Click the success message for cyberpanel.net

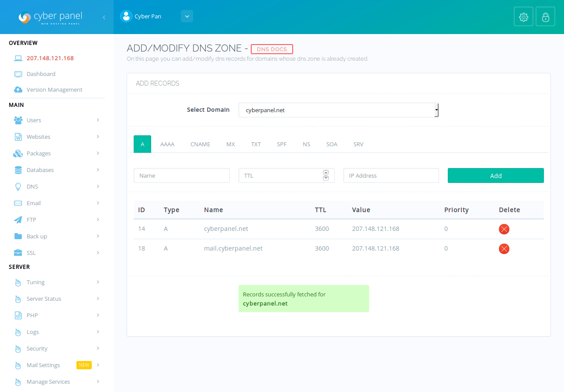(x=304, y=299)
